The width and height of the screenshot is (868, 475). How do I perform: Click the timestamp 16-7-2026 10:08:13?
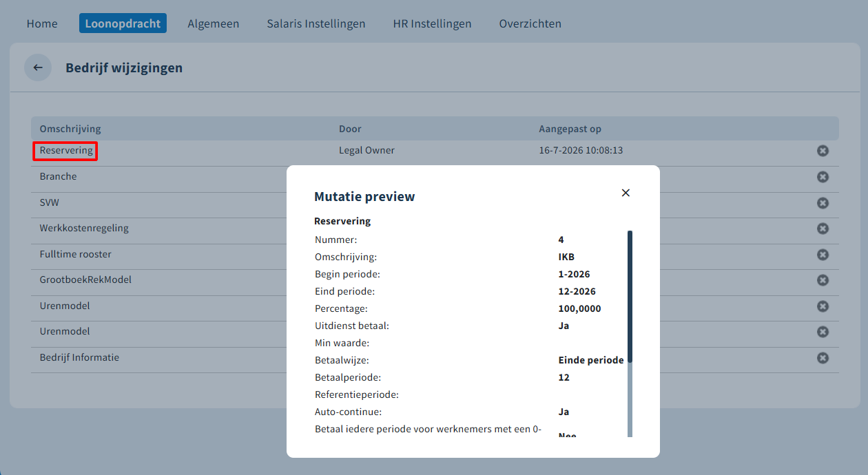pos(581,150)
